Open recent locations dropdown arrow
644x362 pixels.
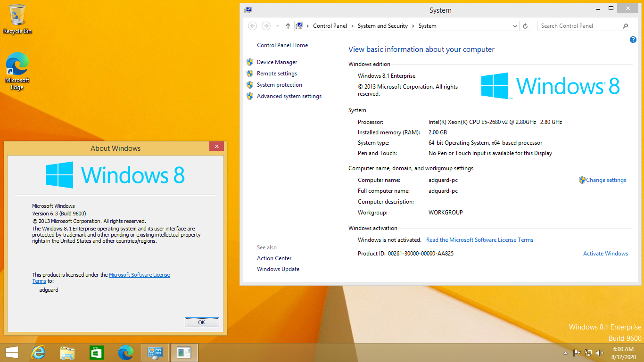point(277,26)
